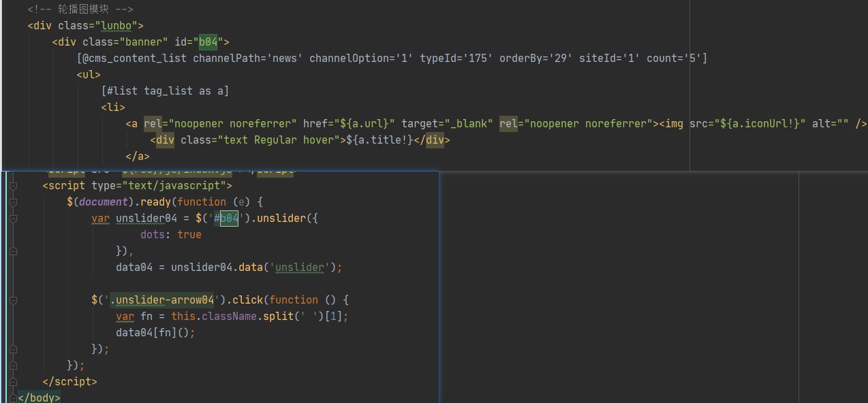The width and height of the screenshot is (868, 403).
Task: Click the .unslider({ method call
Action: [285, 219]
